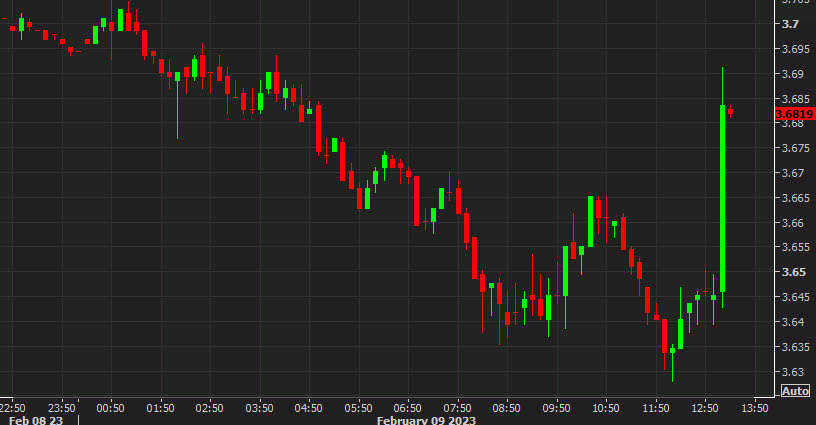Select the 10:50 time axis label
This screenshot has height=425, width=816.
click(607, 408)
